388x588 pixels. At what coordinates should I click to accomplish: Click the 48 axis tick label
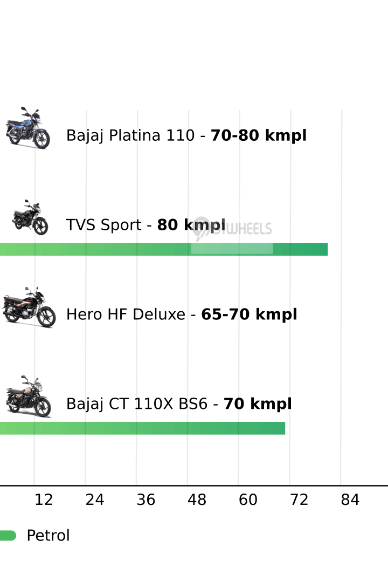(197, 500)
